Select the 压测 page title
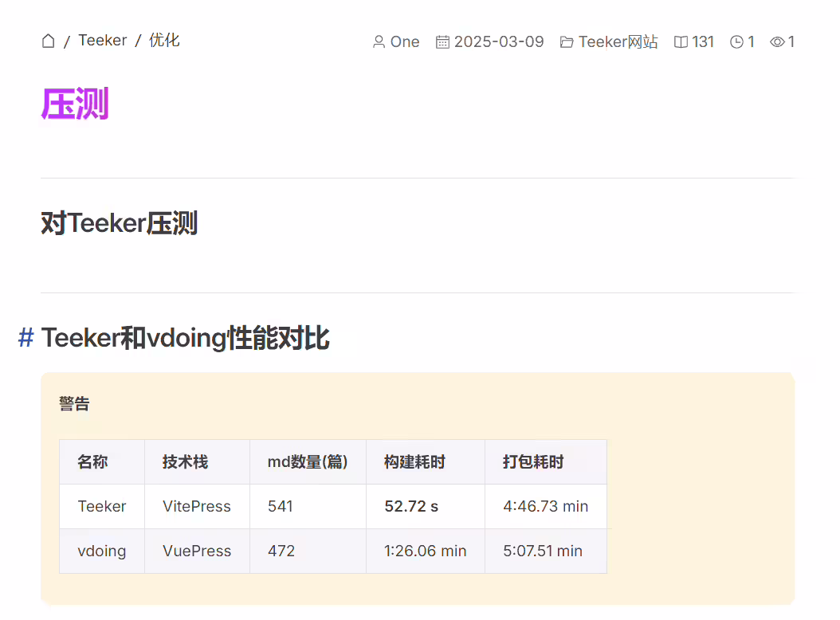 point(75,104)
